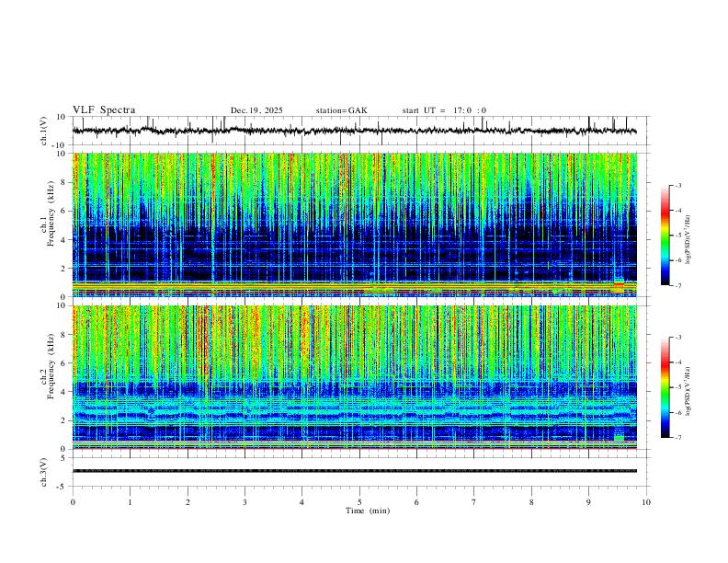Click the 'ch.3(V)' axis label
This screenshot has height=563, width=728.
(x=44, y=473)
